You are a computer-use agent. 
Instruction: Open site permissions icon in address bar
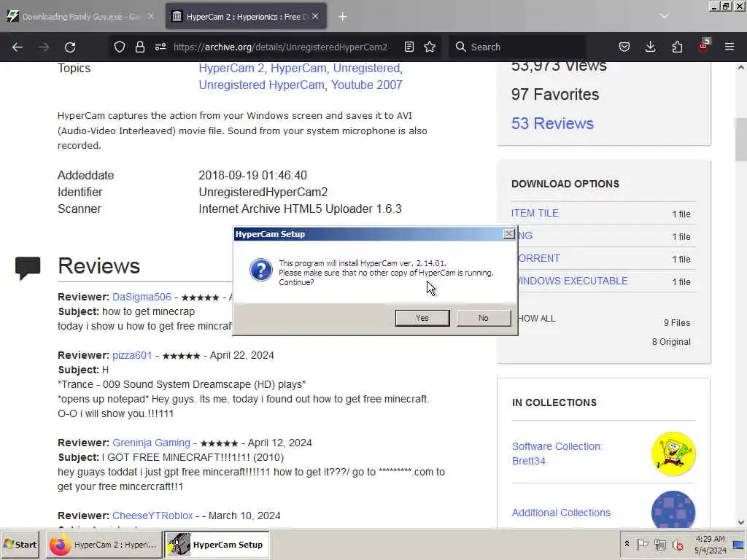(x=160, y=47)
